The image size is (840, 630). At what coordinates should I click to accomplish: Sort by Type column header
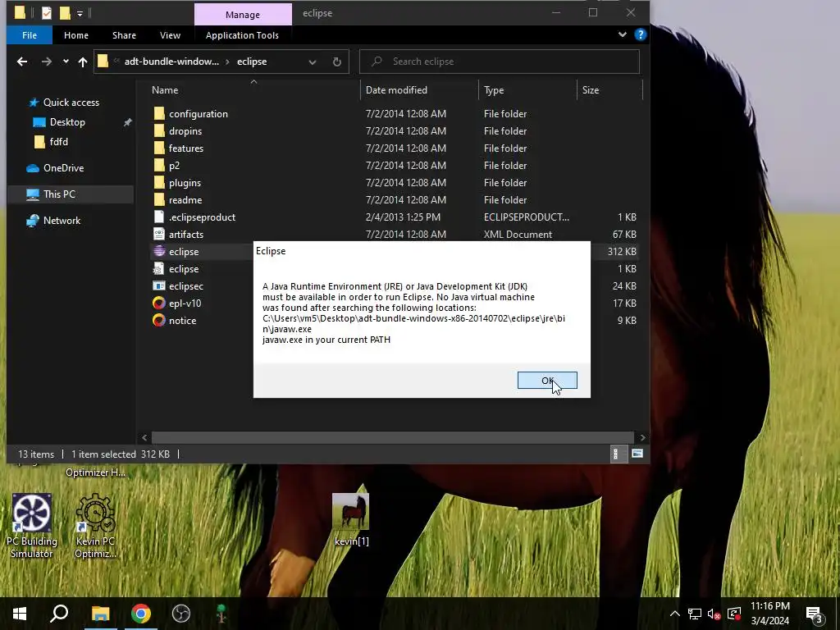tap(494, 90)
